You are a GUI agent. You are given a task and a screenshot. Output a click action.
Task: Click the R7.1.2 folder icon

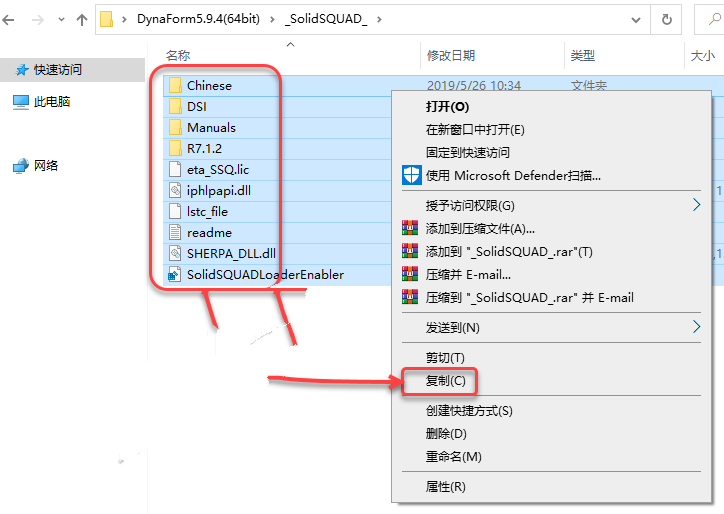tap(175, 148)
